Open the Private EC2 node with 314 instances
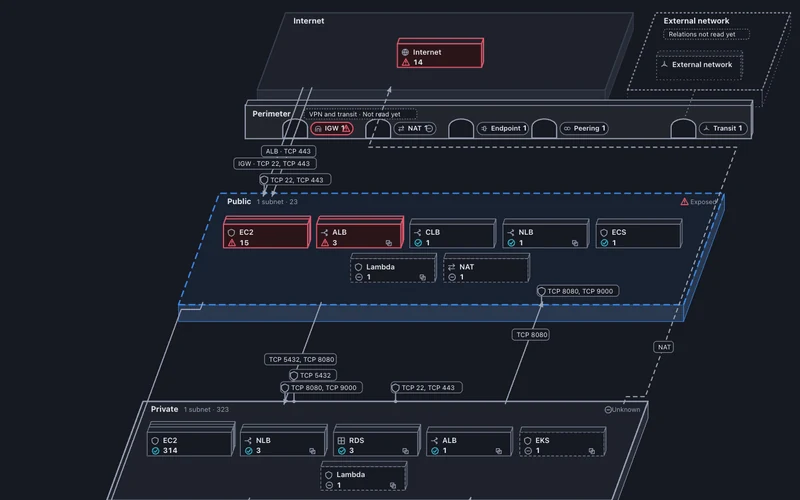 tap(190, 441)
